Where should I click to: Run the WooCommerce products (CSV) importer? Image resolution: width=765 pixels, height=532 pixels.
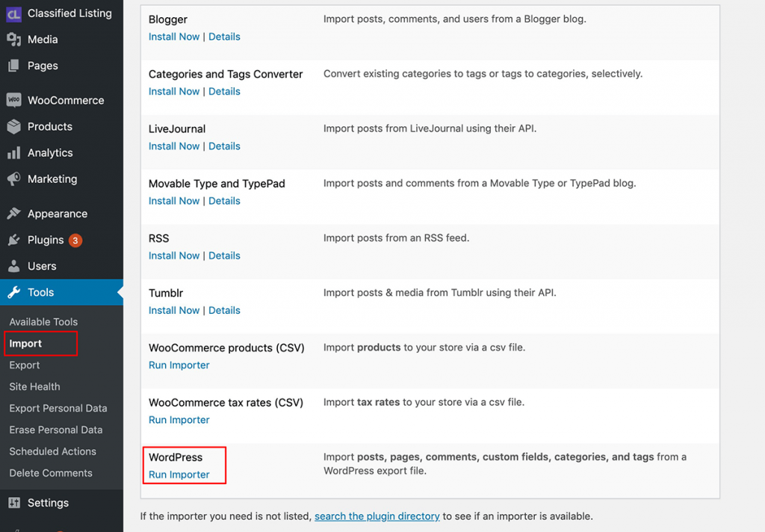(x=179, y=365)
